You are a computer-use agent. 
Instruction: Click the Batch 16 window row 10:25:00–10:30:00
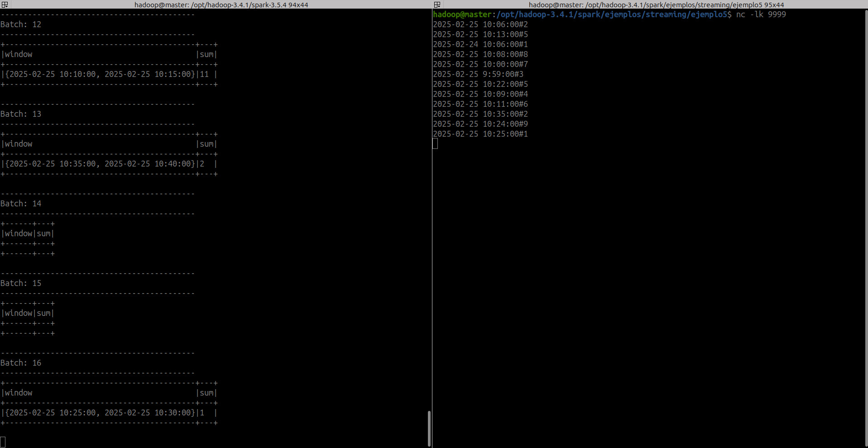[109, 413]
